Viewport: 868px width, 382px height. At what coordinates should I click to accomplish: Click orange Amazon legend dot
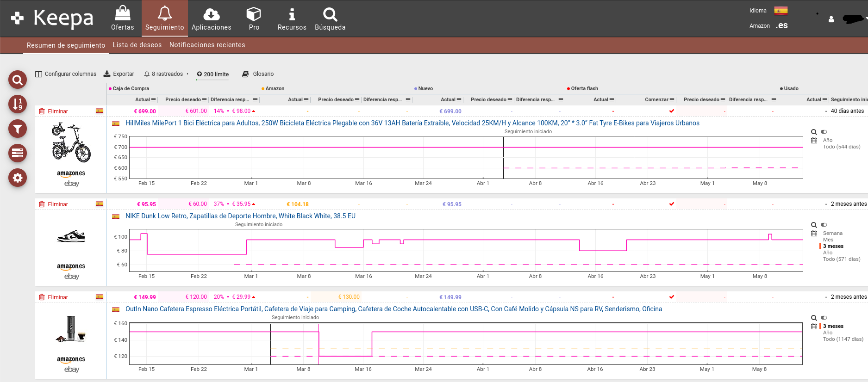263,89
